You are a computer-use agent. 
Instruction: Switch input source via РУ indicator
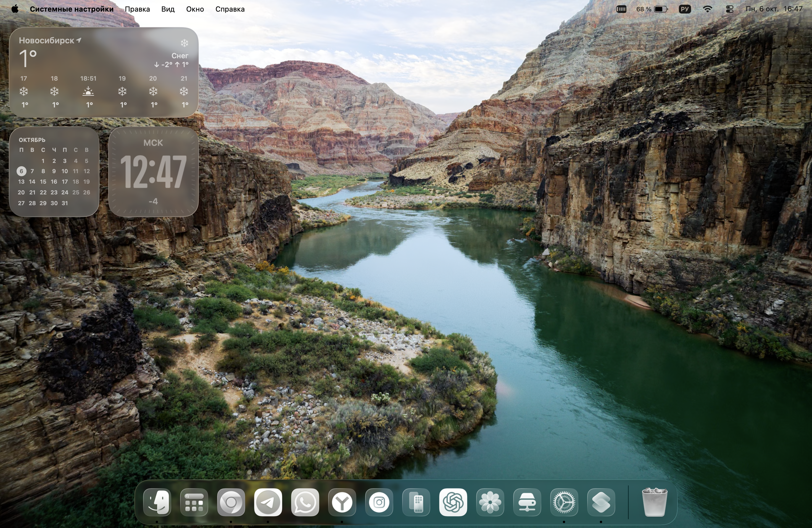684,9
